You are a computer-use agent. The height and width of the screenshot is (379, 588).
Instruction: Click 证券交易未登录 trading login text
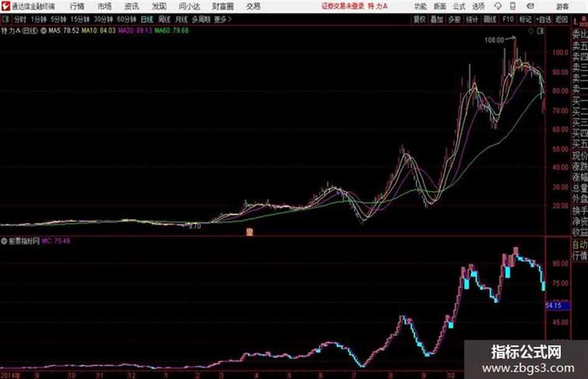[343, 6]
